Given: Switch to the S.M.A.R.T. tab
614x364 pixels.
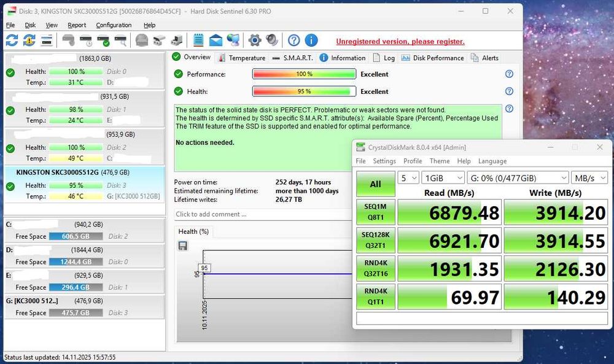Looking at the screenshot, I should 292,58.
